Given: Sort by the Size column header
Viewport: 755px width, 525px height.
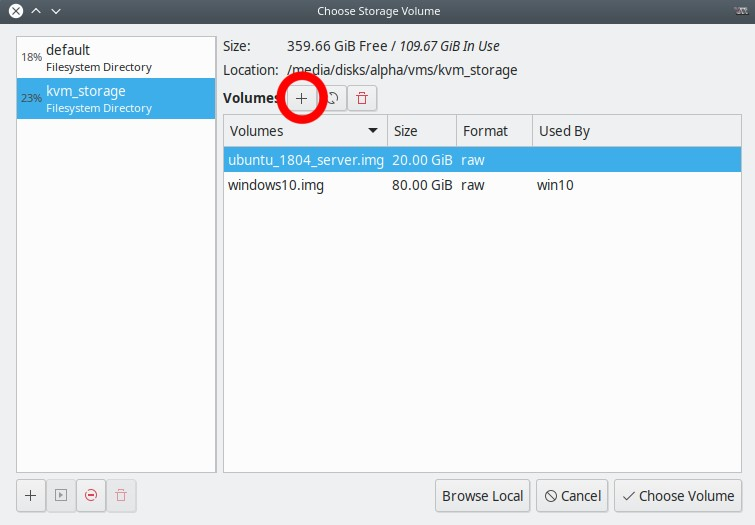Looking at the screenshot, I should pyautogui.click(x=422, y=131).
